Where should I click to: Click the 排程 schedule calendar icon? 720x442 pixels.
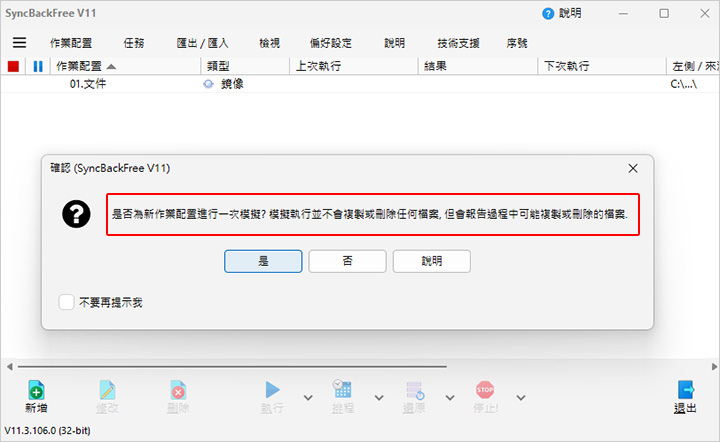343,390
